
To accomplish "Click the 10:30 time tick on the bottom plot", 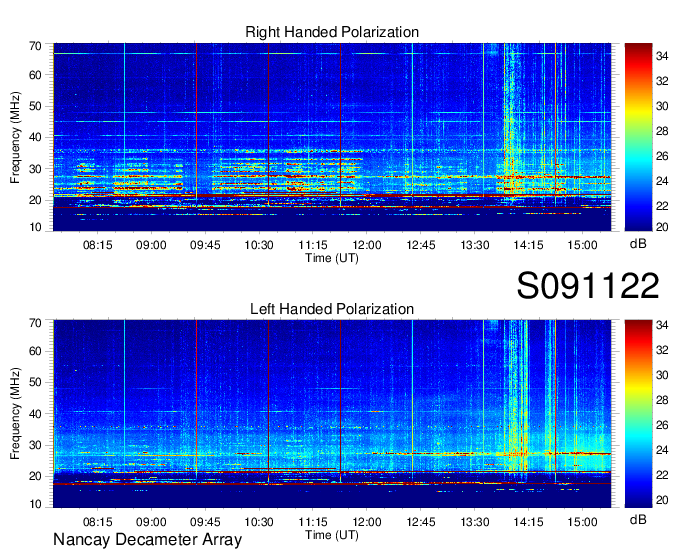I will (259, 522).
